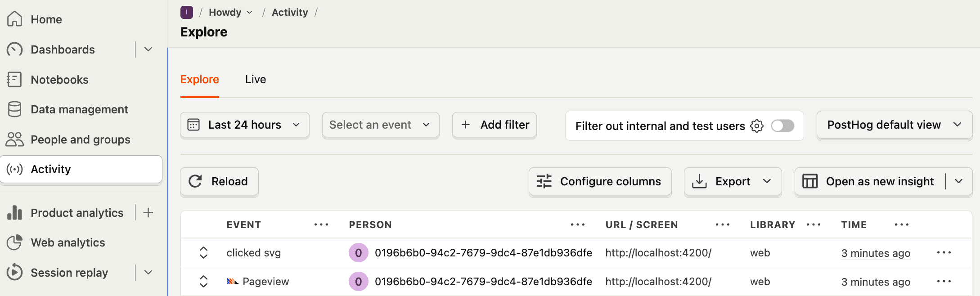The image size is (980, 296).
Task: Open person 0196b6b0 link in Pageview row
Action: [x=483, y=282]
